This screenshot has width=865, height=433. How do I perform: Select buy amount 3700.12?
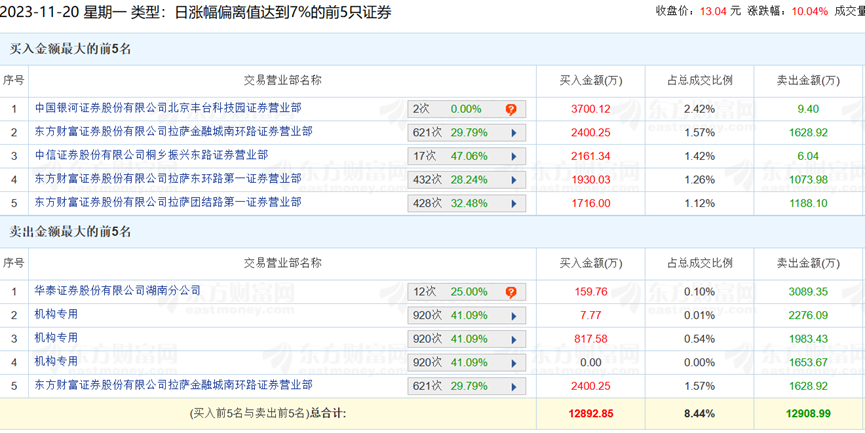[591, 109]
